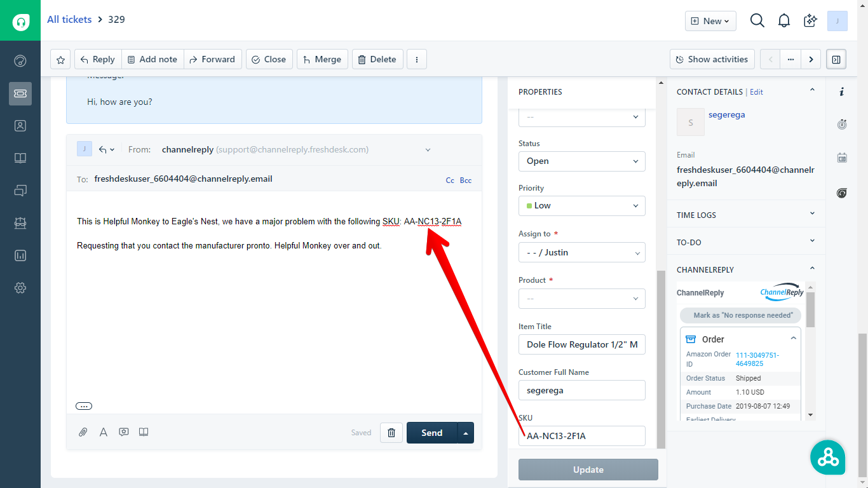Go to next ticket arrow
The width and height of the screenshot is (868, 488).
[811, 59]
